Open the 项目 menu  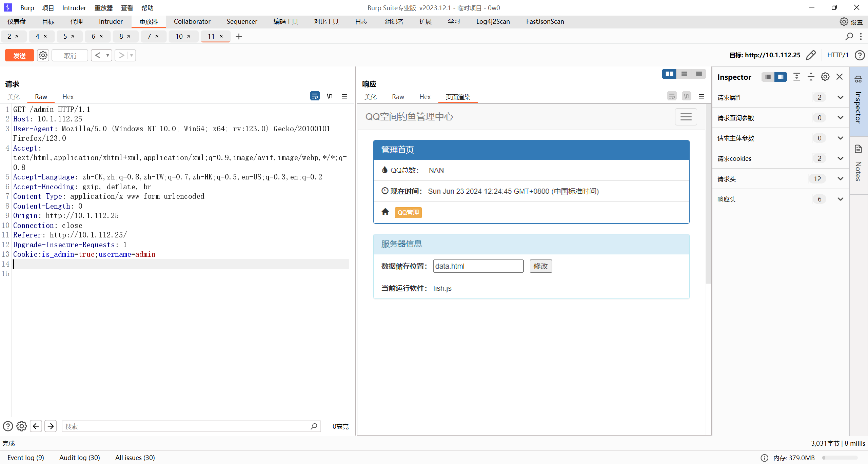[48, 8]
